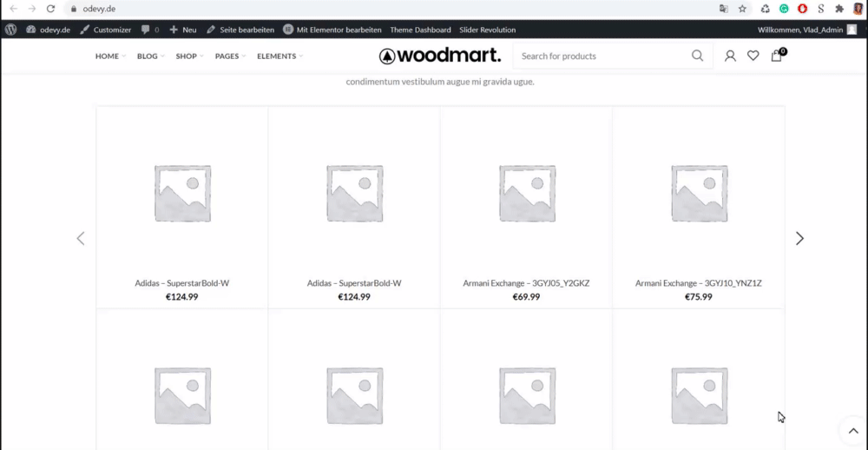Click the carousel next arrow
The width and height of the screenshot is (868, 450).
pyautogui.click(x=799, y=238)
